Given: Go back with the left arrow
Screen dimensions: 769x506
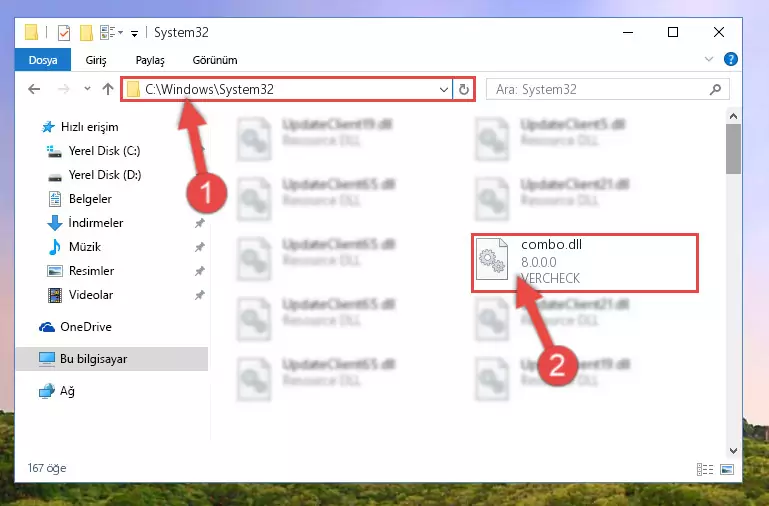Looking at the screenshot, I should [x=34, y=89].
